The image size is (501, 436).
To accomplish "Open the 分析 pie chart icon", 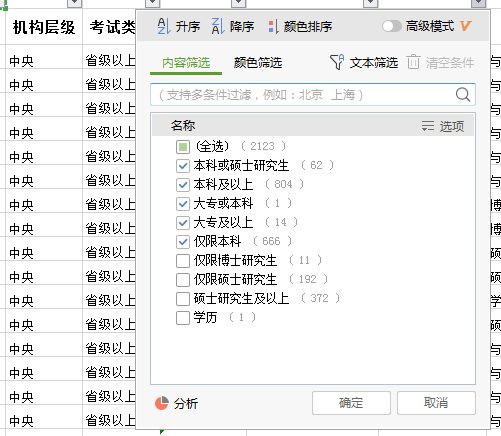I will click(x=162, y=403).
